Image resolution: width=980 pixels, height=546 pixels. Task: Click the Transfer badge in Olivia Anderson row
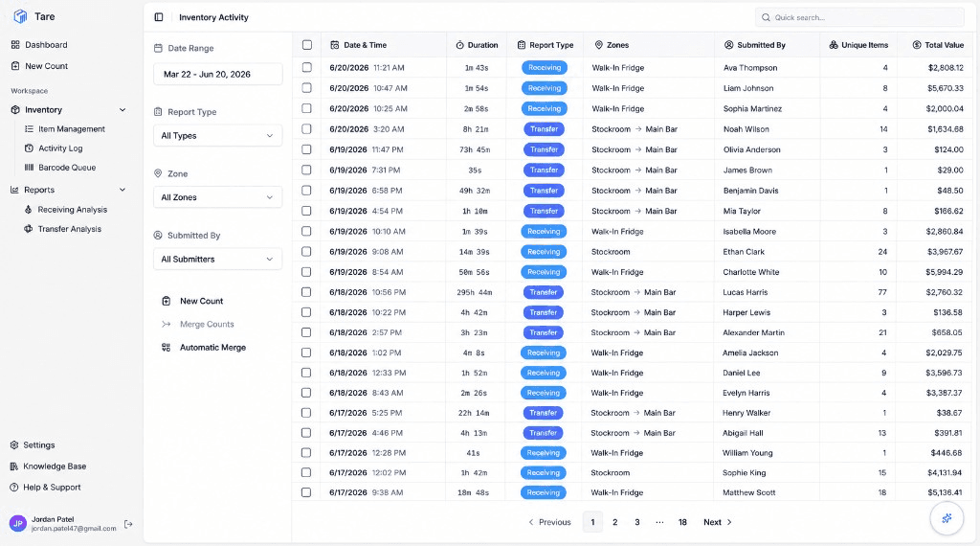coord(544,149)
